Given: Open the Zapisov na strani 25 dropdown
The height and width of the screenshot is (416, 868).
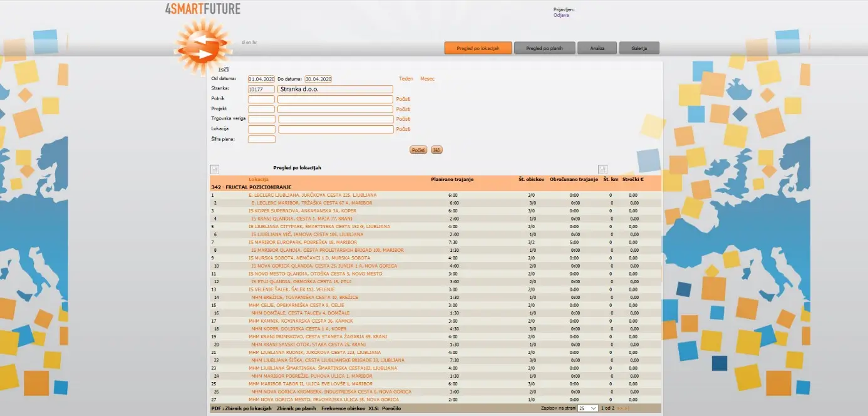Looking at the screenshot, I should [588, 408].
